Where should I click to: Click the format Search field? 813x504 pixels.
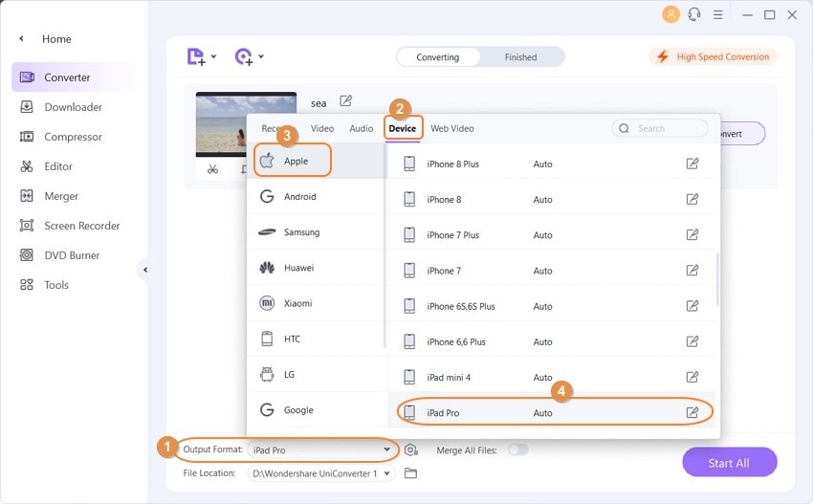coord(660,128)
